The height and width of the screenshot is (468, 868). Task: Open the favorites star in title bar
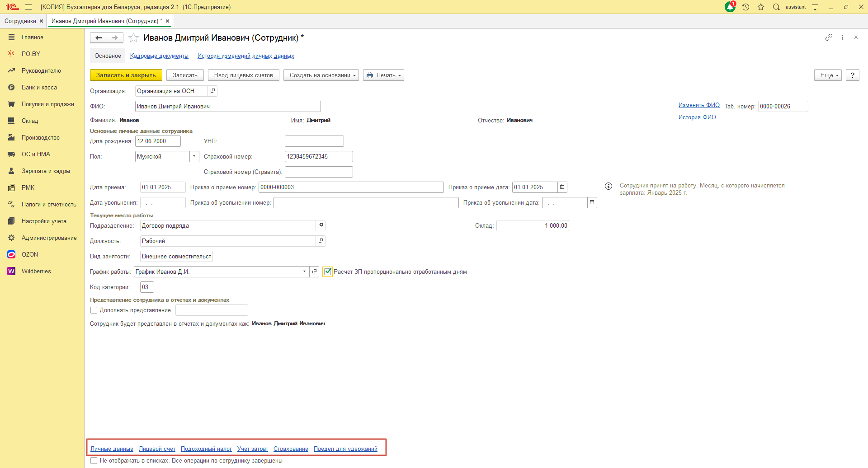pyautogui.click(x=761, y=7)
